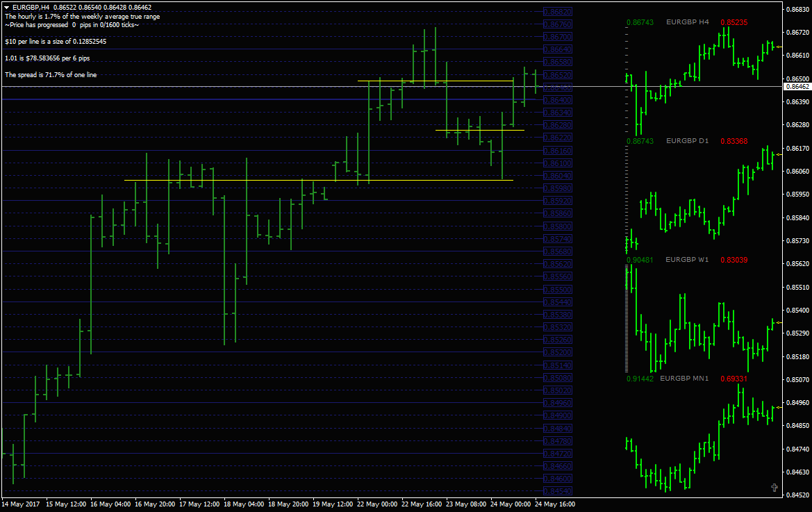
Task: Click the blue boxed level label 0.86820
Action: 558,12
